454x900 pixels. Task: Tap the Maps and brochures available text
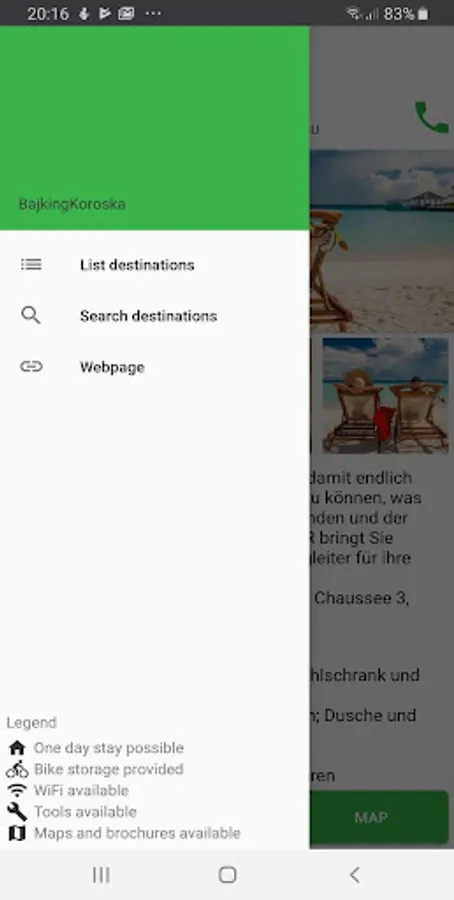[137, 833]
